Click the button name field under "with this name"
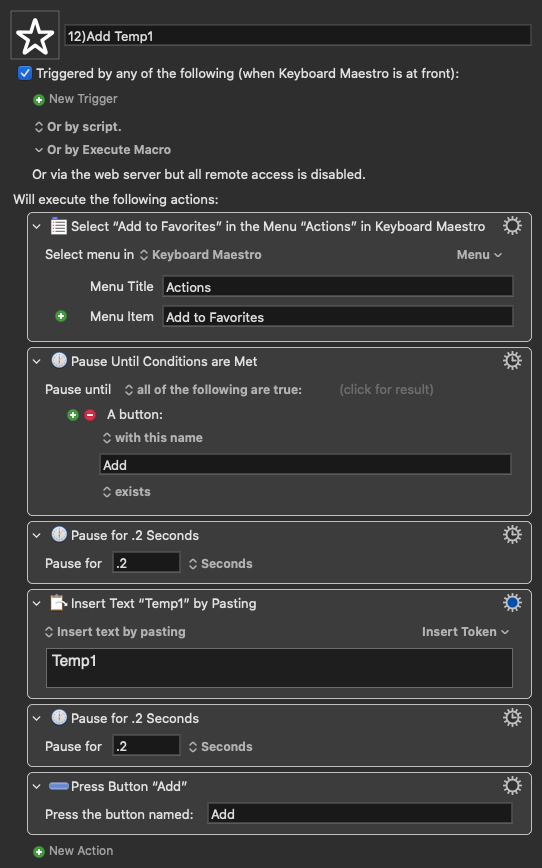The height and width of the screenshot is (868, 542). 305,464
